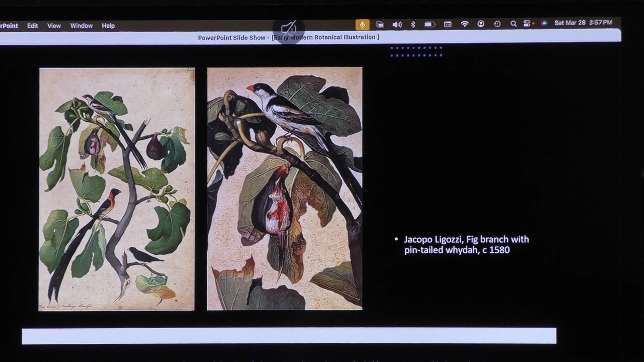The width and height of the screenshot is (644, 362).
Task: Click the date and time display
Action: [x=583, y=23]
